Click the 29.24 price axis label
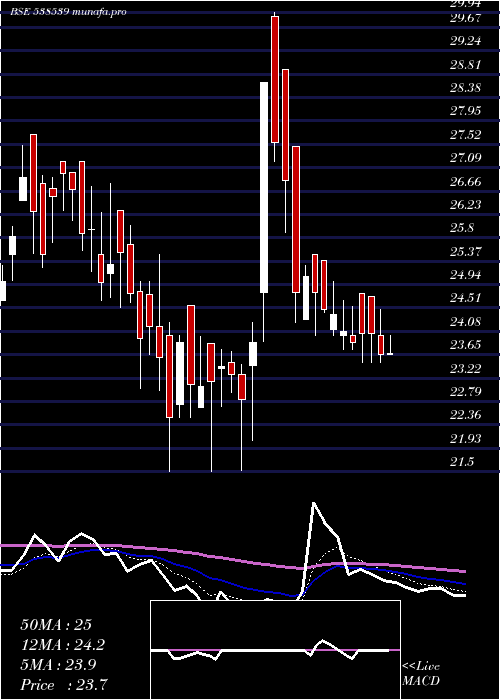 click(466, 41)
